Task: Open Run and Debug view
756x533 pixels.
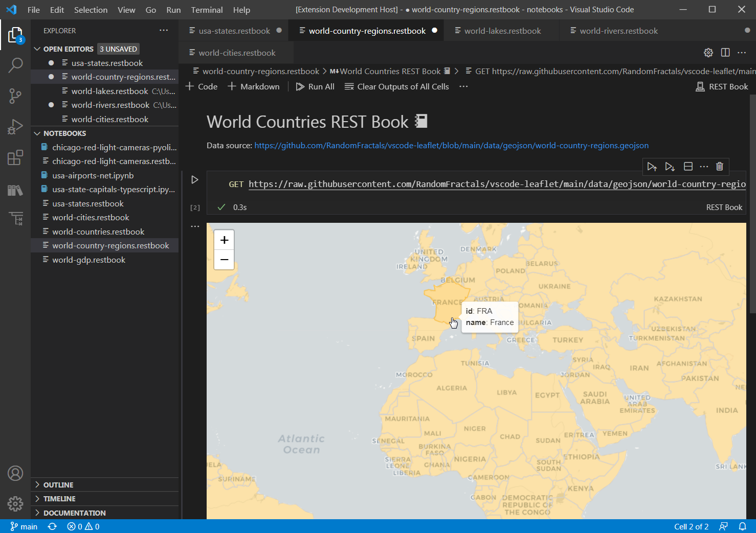Action: coord(15,126)
